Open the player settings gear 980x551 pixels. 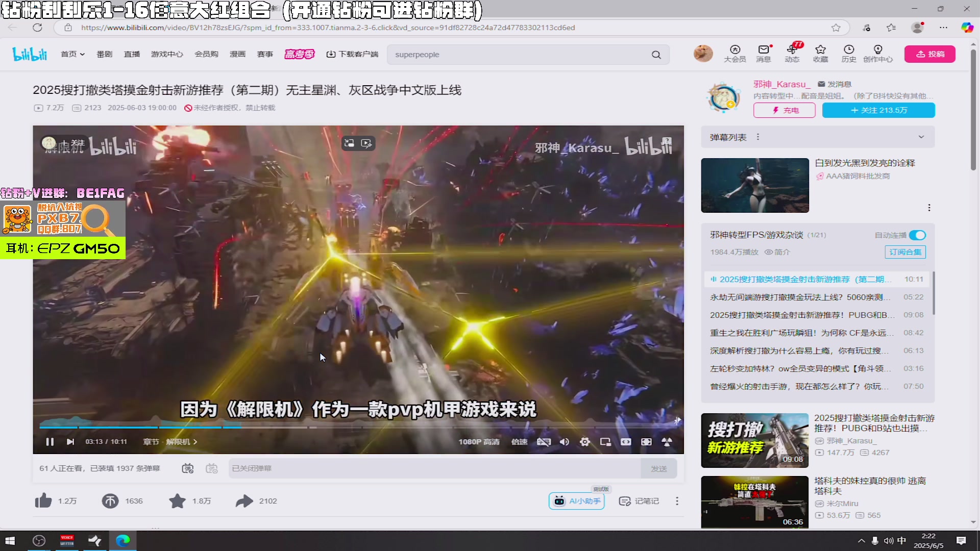click(585, 442)
